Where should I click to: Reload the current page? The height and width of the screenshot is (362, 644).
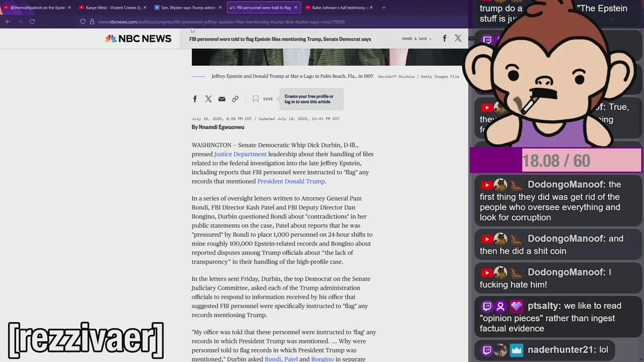32,22
